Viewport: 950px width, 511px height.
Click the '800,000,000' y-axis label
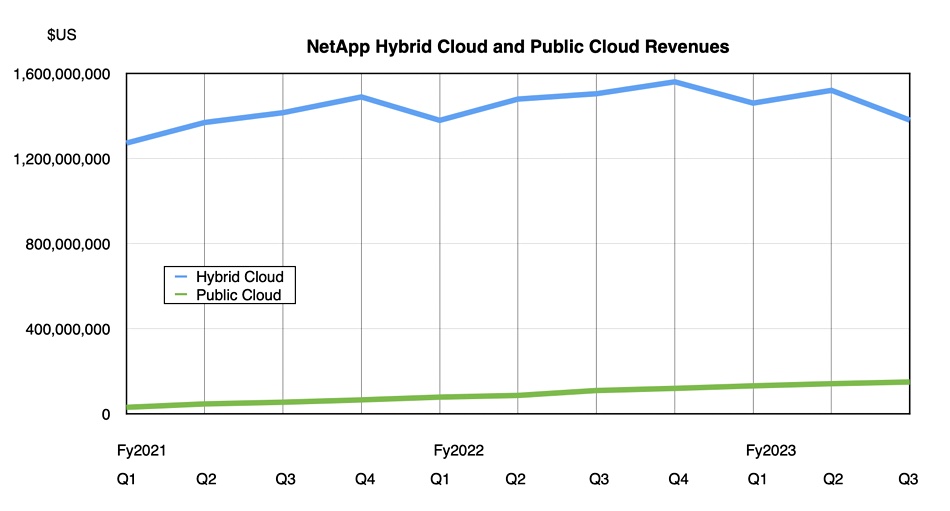[67, 244]
